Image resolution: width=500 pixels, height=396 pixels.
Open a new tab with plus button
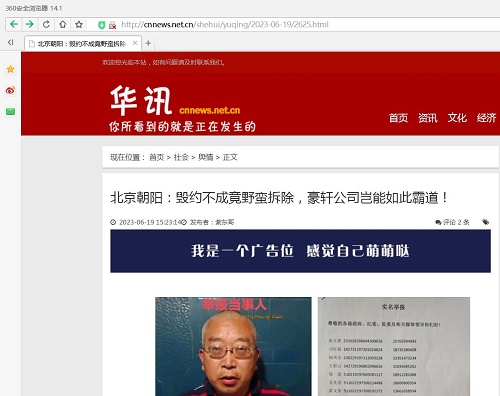tap(148, 43)
